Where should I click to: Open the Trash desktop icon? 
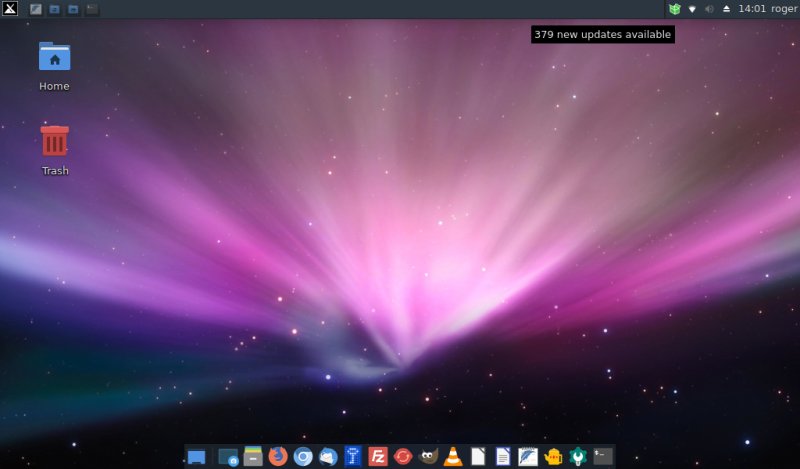pyautogui.click(x=54, y=151)
